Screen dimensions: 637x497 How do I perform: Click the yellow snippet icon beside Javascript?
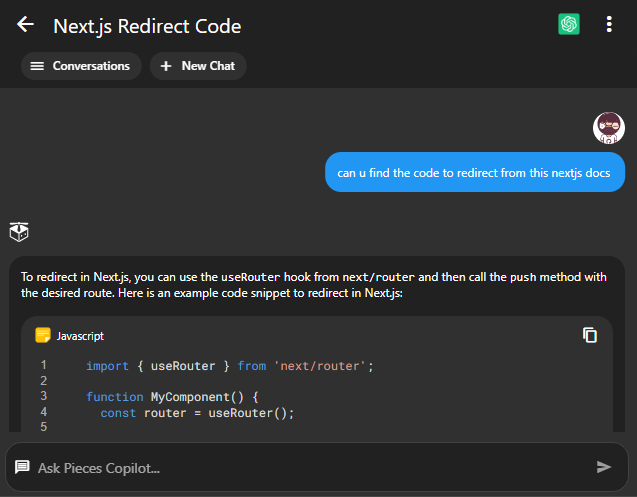click(43, 336)
